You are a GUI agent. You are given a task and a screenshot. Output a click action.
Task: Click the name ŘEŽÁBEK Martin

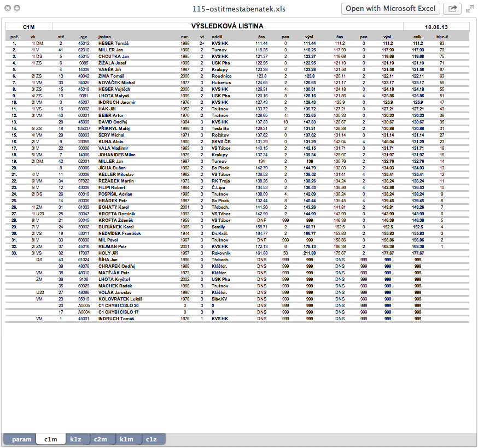tap(116, 181)
